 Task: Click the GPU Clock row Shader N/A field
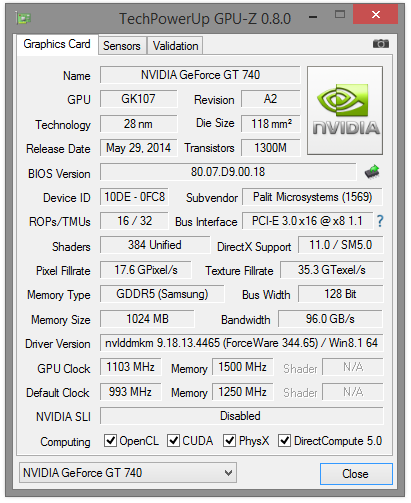coord(353,367)
